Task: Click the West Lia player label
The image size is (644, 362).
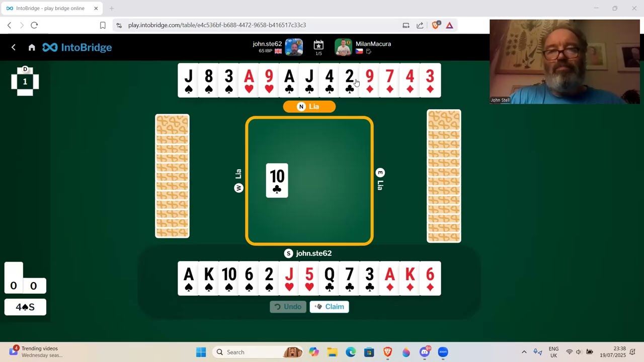Action: click(238, 180)
